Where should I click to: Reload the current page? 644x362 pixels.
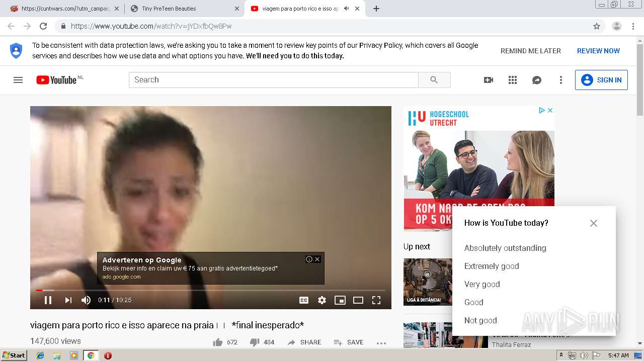click(x=43, y=26)
